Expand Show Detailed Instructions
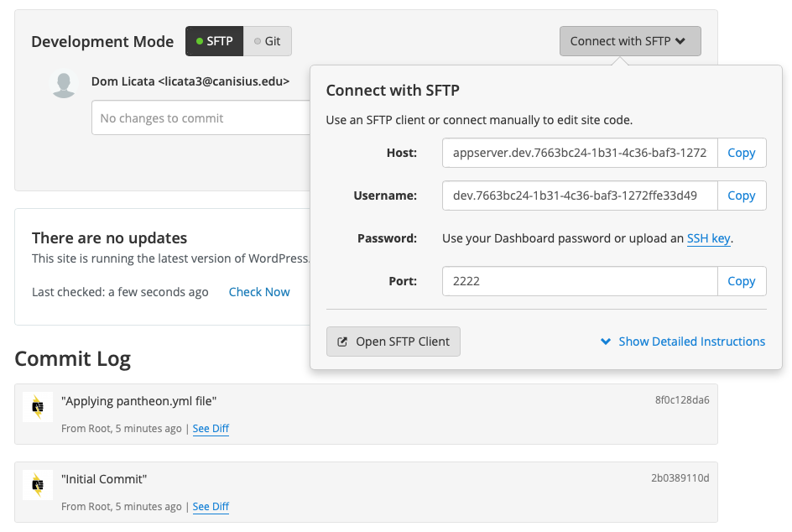792x532 pixels. pyautogui.click(x=691, y=342)
